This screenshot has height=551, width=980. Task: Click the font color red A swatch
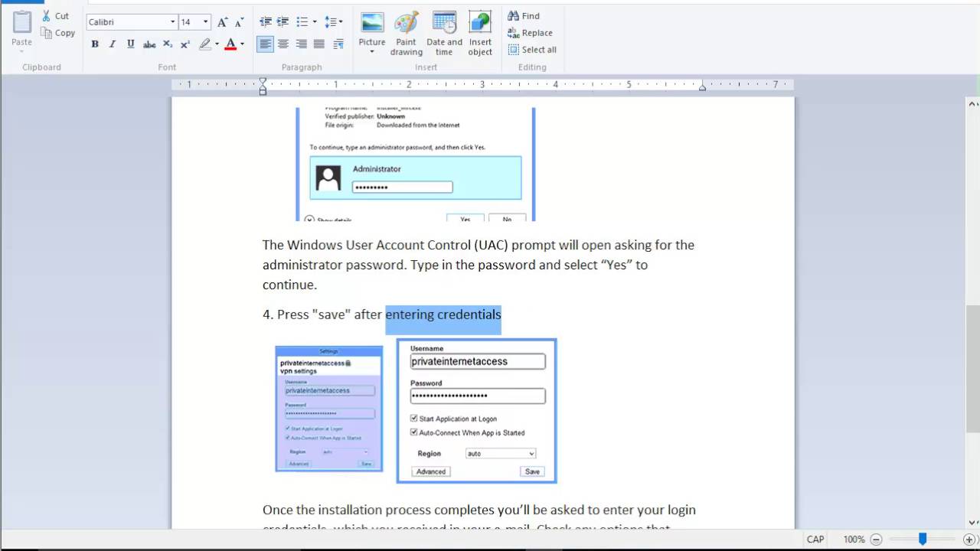pos(230,44)
